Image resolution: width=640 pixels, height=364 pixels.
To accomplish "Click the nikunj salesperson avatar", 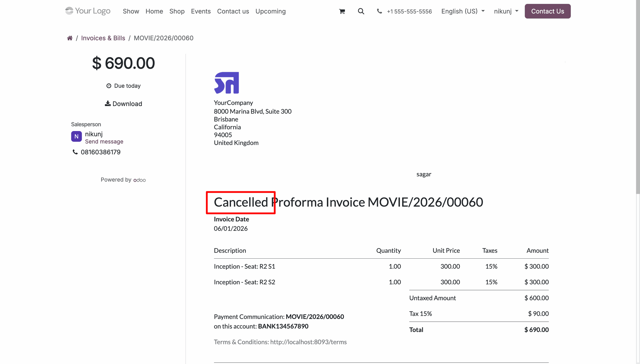I will point(76,136).
